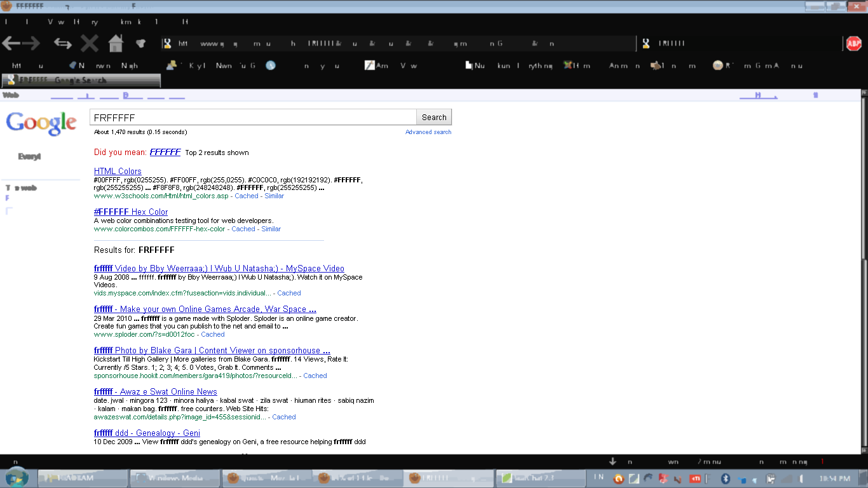Click the Stop loading X icon
This screenshot has height=488, width=868.
pos(89,43)
